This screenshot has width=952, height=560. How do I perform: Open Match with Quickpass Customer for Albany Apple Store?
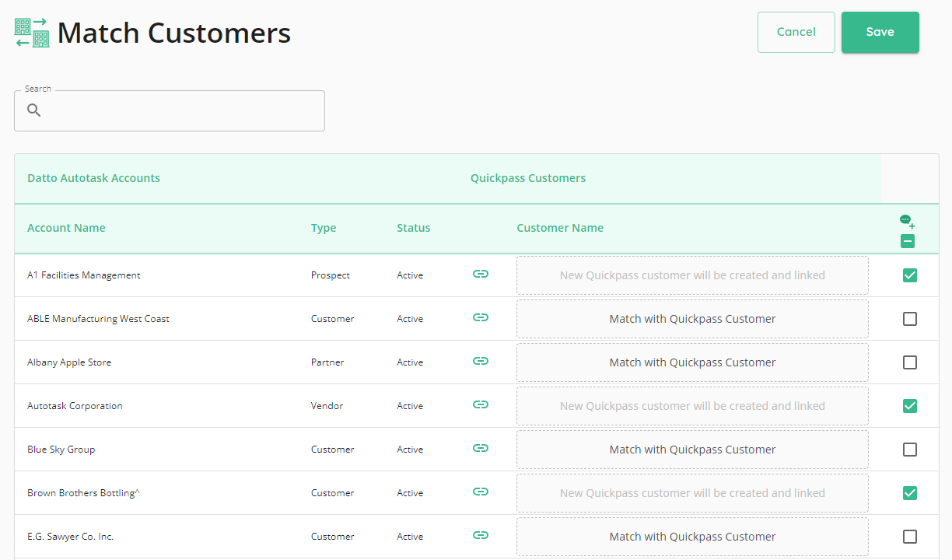(x=692, y=362)
